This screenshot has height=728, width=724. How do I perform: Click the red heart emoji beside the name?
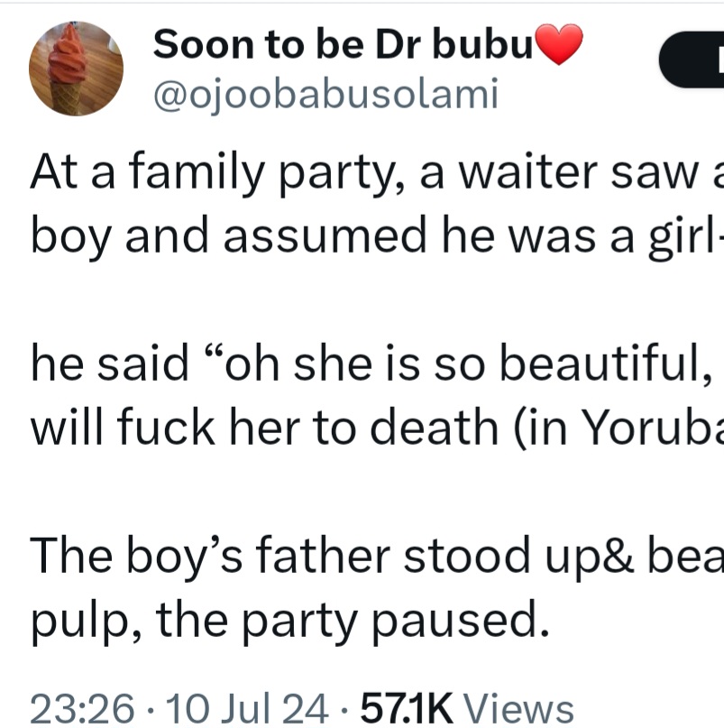(x=559, y=44)
